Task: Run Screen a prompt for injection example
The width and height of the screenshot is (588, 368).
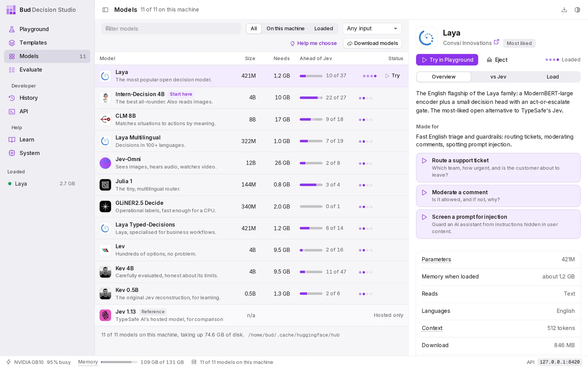Action: [498, 224]
